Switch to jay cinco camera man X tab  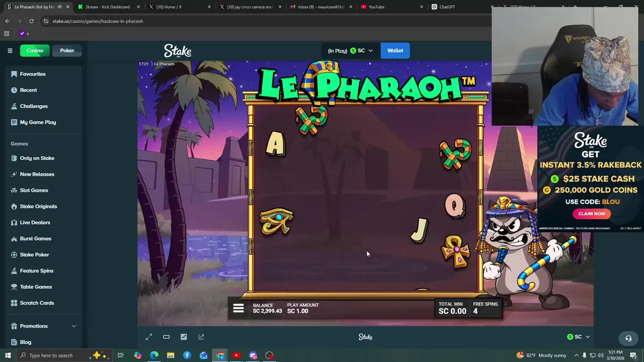(250, 7)
